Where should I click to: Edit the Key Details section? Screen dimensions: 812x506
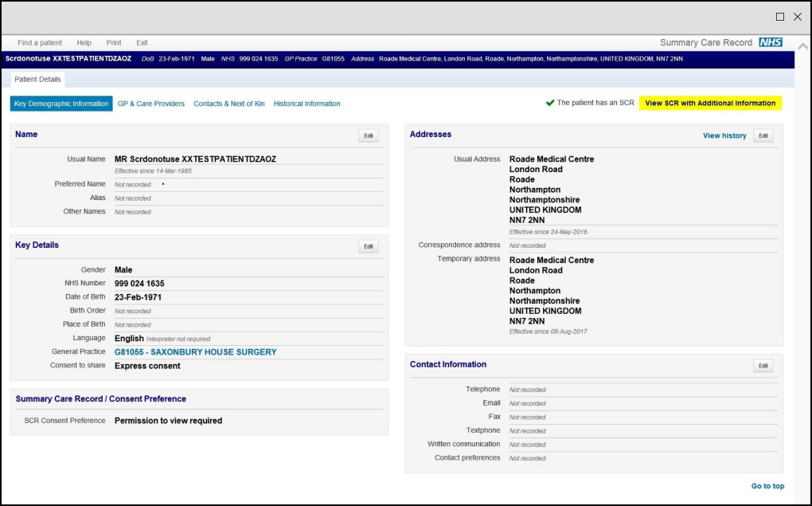[369, 246]
